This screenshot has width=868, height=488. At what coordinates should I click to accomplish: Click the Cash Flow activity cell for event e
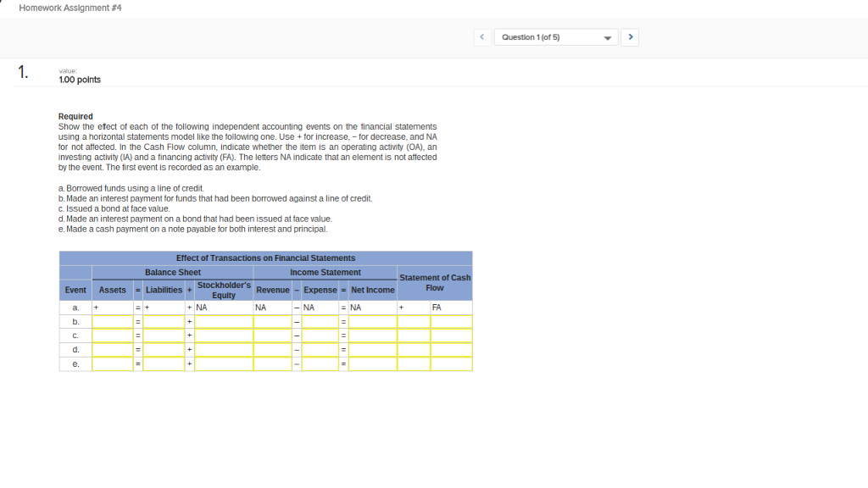pos(451,364)
